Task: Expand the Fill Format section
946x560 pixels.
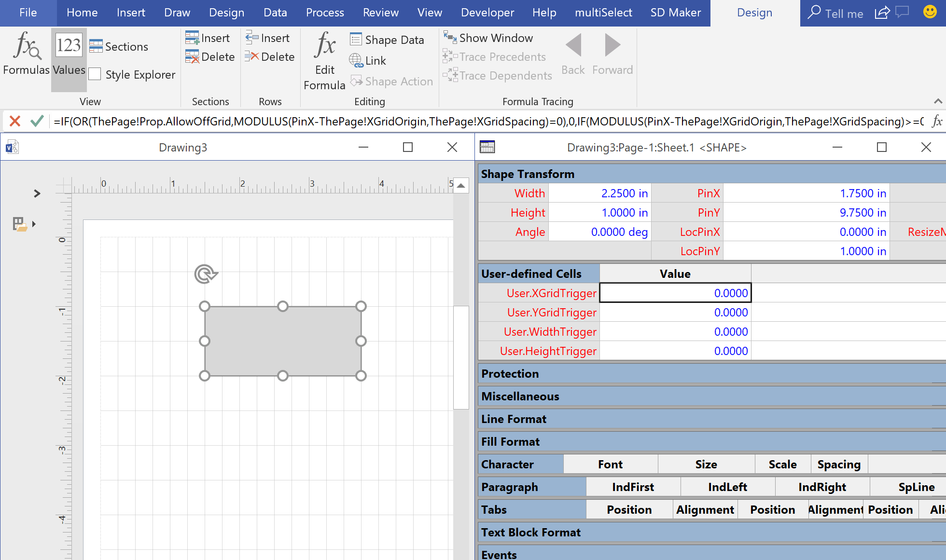Action: click(x=510, y=441)
